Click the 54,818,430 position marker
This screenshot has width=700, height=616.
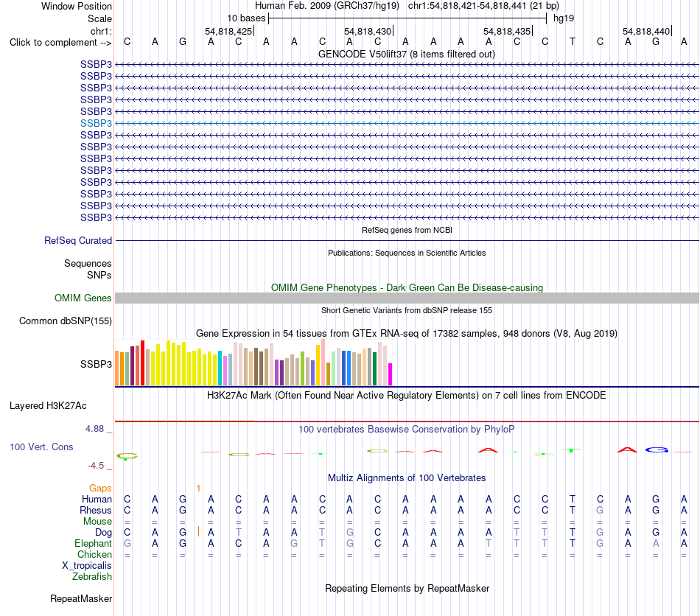pos(368,31)
